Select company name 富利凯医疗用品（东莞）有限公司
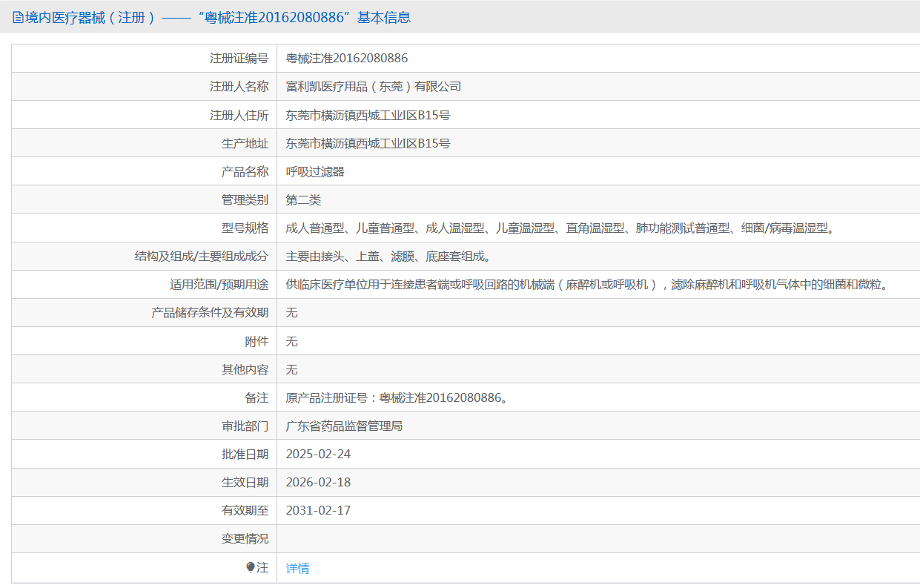Screen dimensions: 920x588 (374, 87)
